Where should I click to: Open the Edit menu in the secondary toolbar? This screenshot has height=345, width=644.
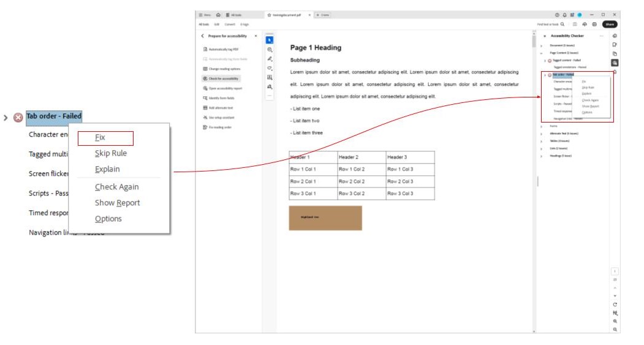pyautogui.click(x=216, y=25)
